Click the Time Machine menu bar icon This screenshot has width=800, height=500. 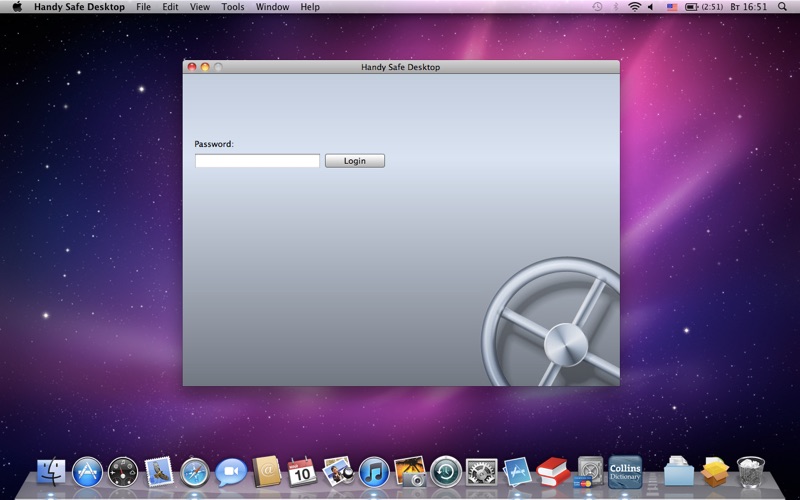point(597,7)
